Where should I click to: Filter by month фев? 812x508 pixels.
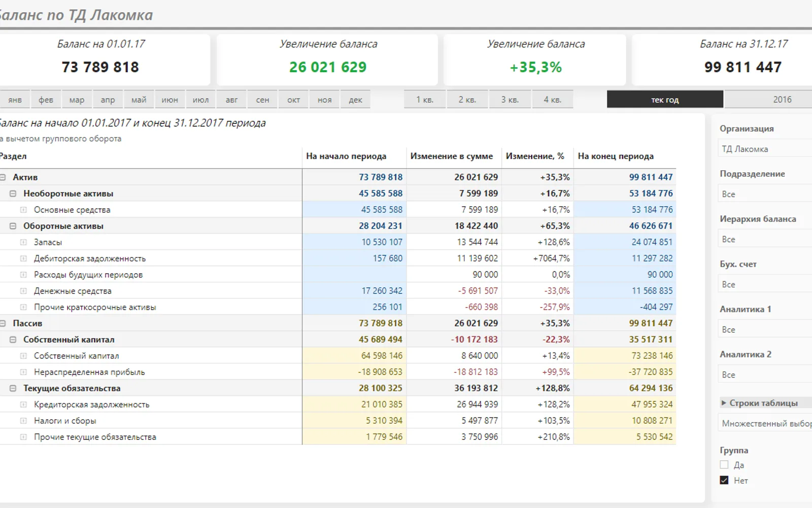coord(46,100)
